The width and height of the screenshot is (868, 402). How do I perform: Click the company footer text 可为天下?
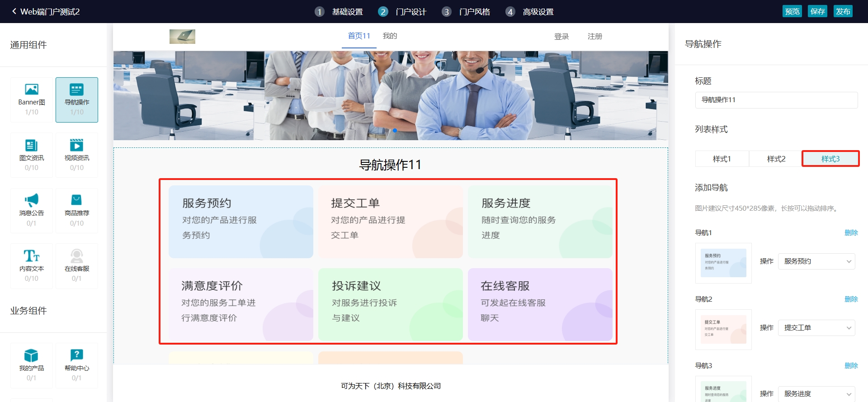pyautogui.click(x=391, y=386)
